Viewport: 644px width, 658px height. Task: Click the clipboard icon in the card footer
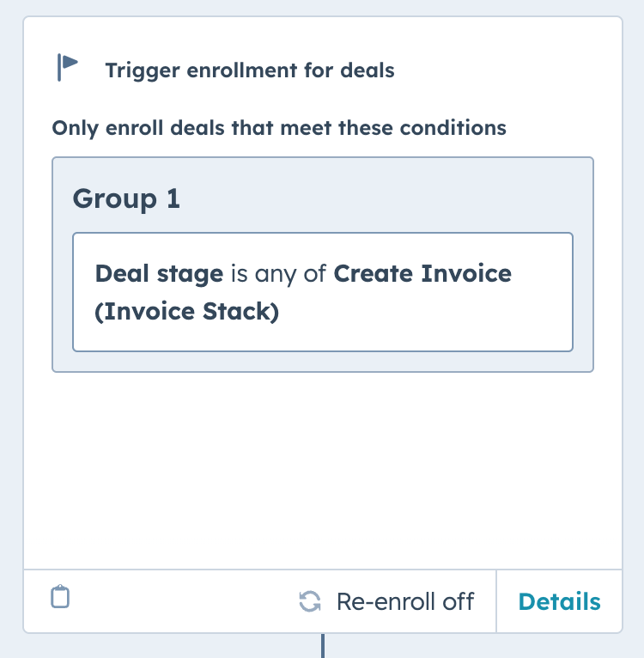[x=60, y=596]
